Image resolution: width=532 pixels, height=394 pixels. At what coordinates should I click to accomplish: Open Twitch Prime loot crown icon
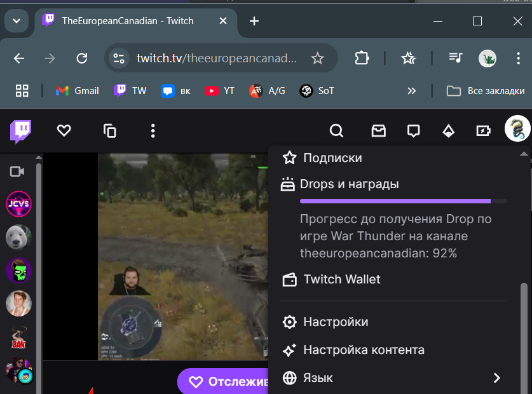pyautogui.click(x=448, y=131)
